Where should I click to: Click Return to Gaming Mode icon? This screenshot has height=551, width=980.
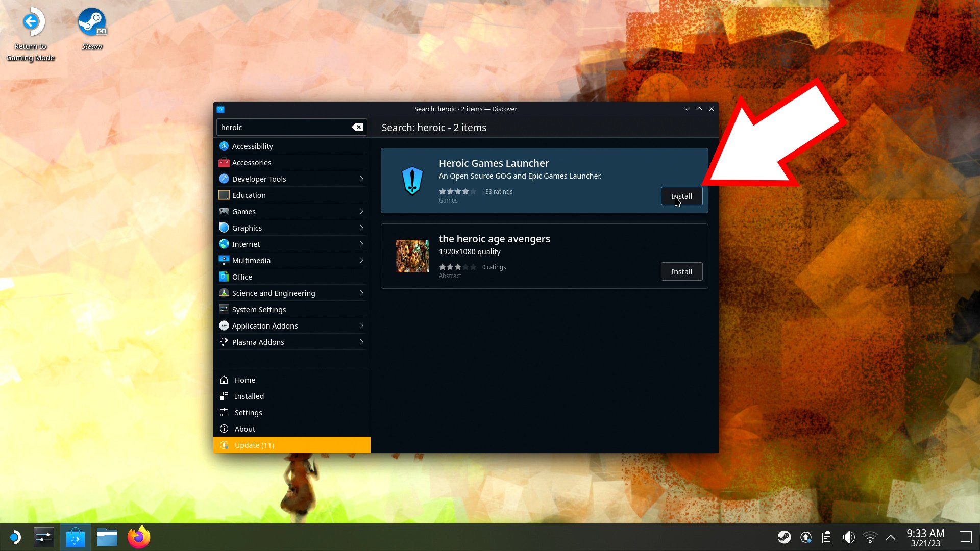[x=31, y=22]
